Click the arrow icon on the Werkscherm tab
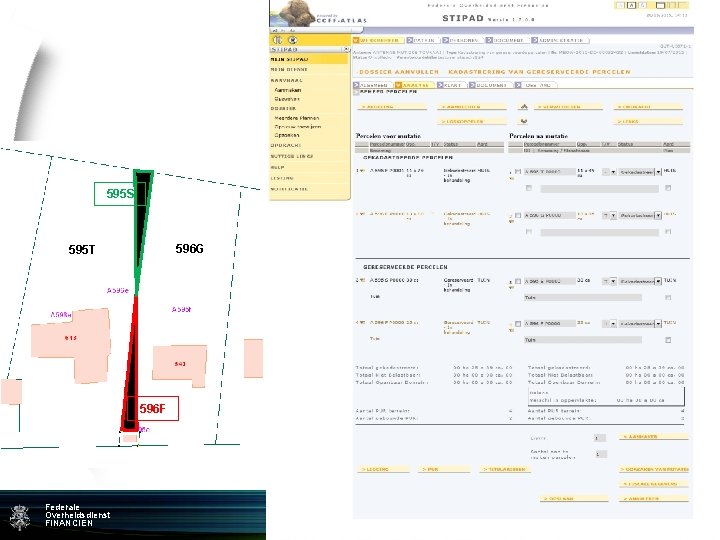The width and height of the screenshot is (720, 540). (x=355, y=40)
